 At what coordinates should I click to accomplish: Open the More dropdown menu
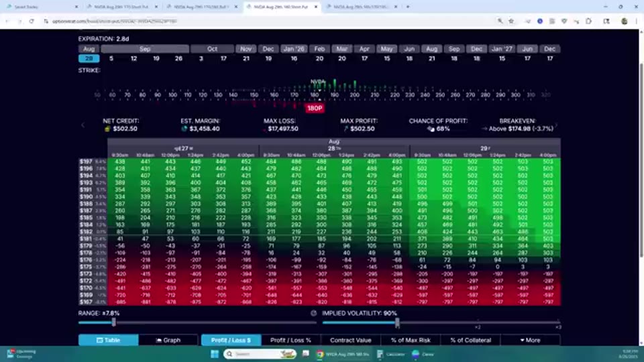530,340
